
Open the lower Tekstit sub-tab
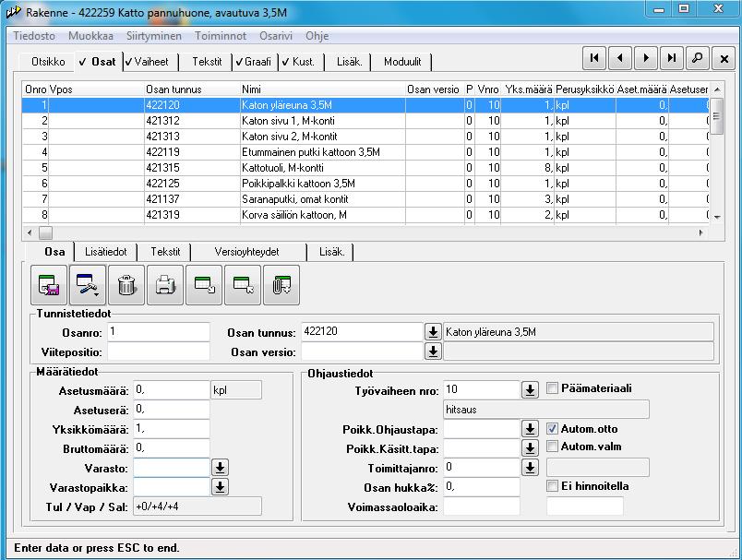pyautogui.click(x=165, y=252)
